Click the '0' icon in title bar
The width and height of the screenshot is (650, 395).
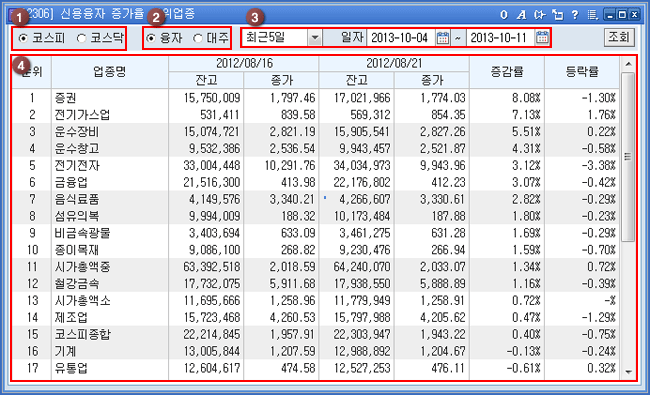(504, 15)
